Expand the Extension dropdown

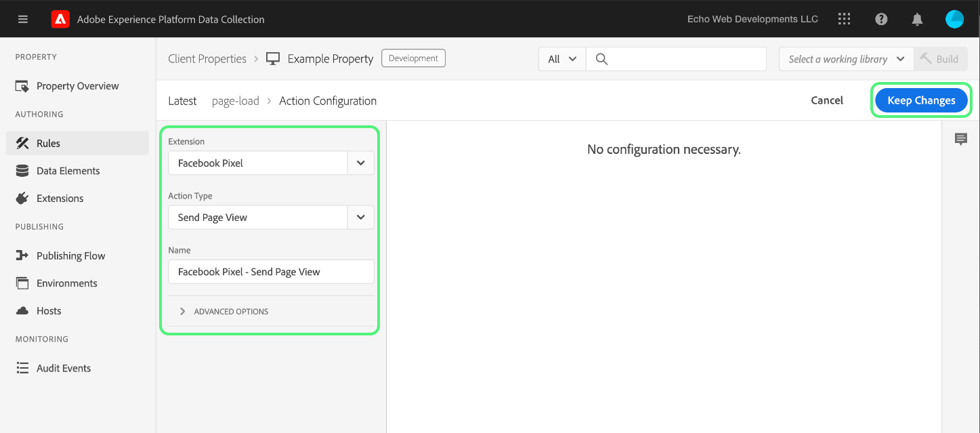(x=360, y=163)
